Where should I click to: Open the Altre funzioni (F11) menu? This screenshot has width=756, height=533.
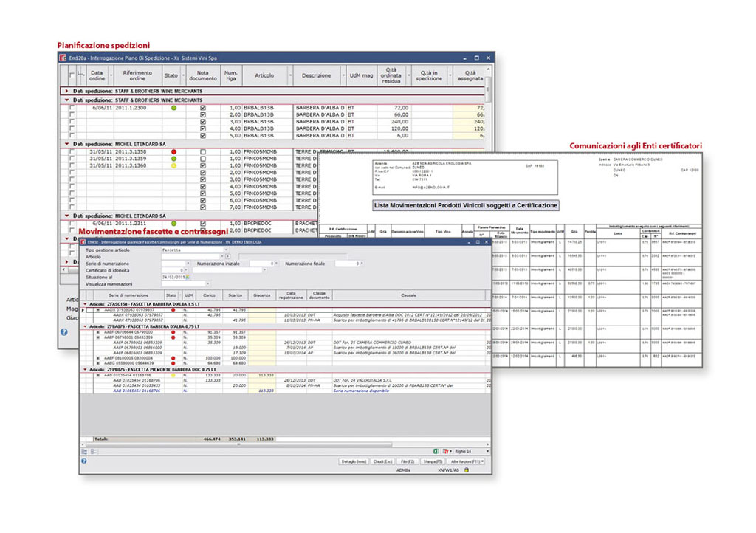pos(467,461)
